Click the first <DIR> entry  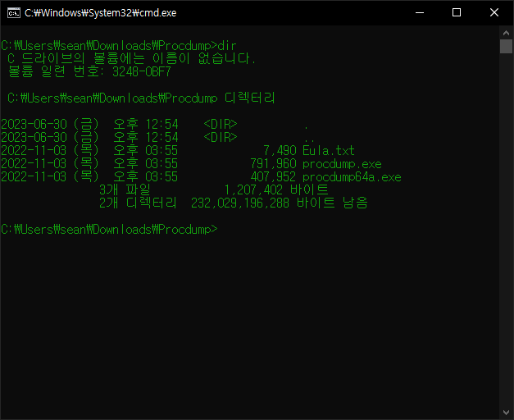221,125
